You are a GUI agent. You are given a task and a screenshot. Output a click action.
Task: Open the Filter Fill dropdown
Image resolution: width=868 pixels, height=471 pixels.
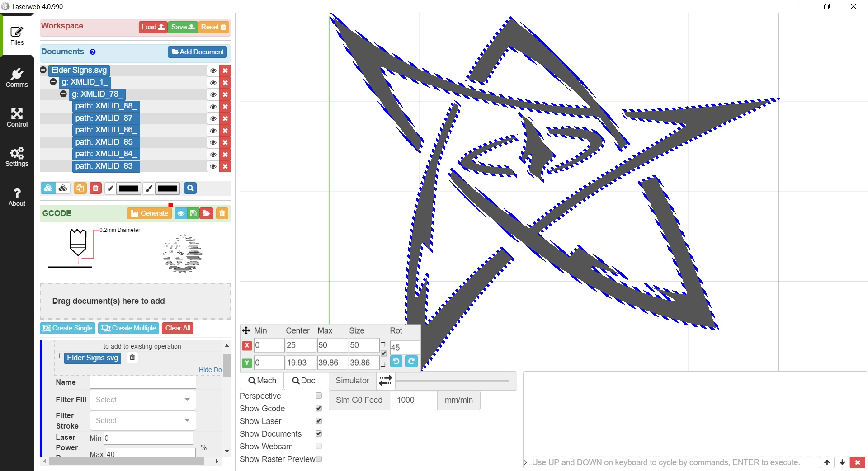143,400
